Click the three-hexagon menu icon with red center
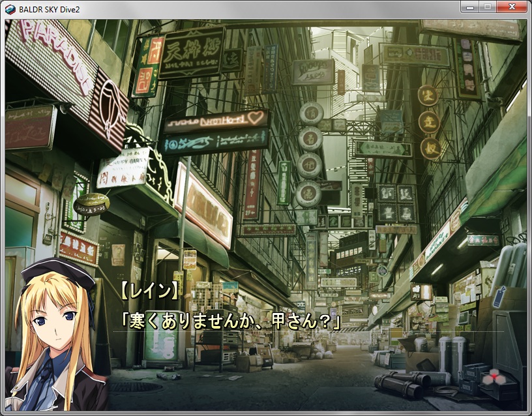Image resolution: width=532 pixels, height=416 pixels. (493, 377)
